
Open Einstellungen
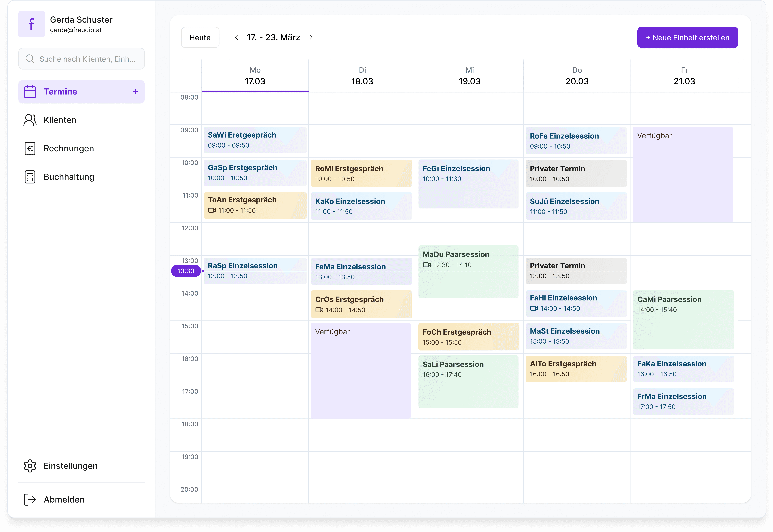pos(82,466)
